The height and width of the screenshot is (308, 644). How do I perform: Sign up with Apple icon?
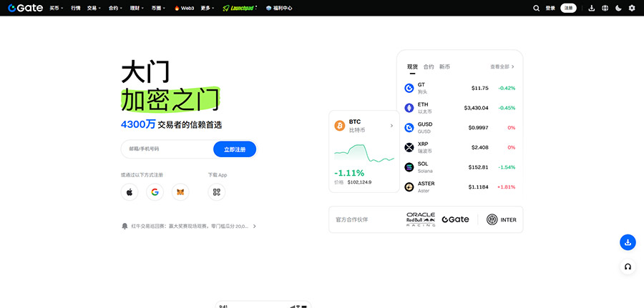click(130, 192)
